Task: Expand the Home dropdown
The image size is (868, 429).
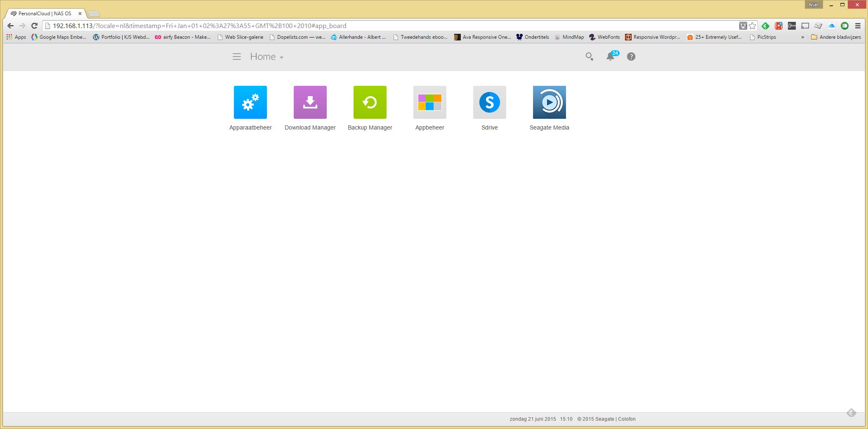Action: (267, 57)
